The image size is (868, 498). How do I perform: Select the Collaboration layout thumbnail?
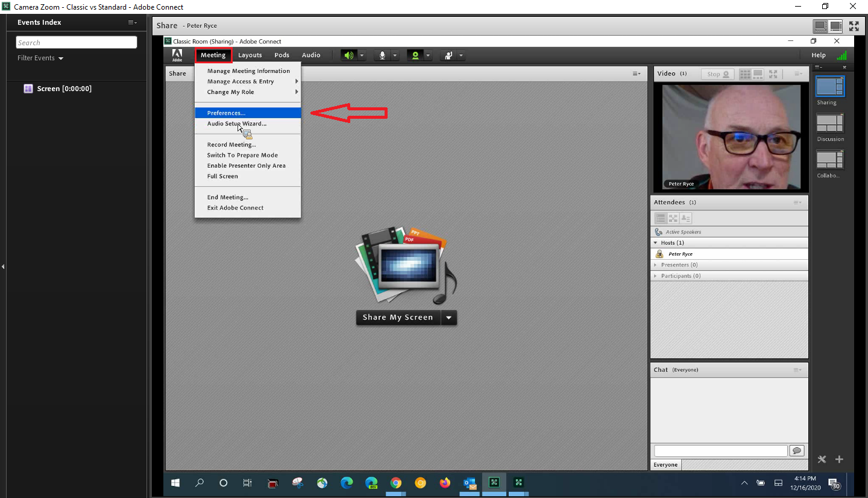830,160
